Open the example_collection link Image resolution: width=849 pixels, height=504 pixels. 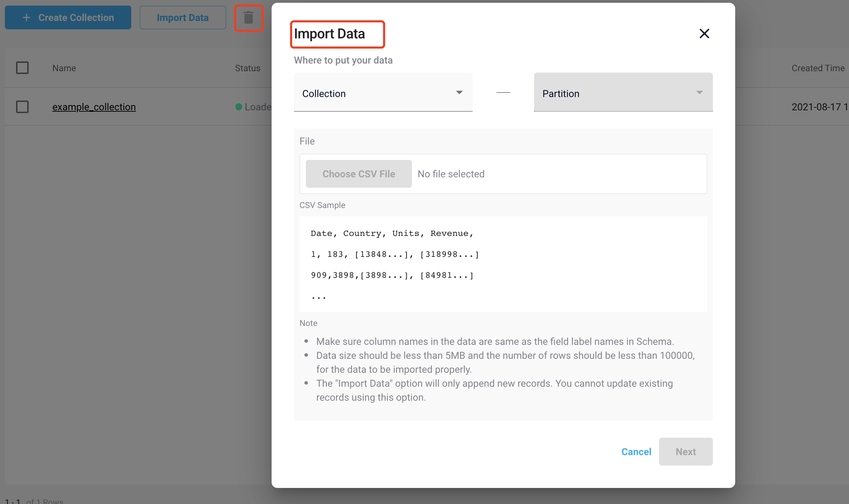click(x=94, y=107)
